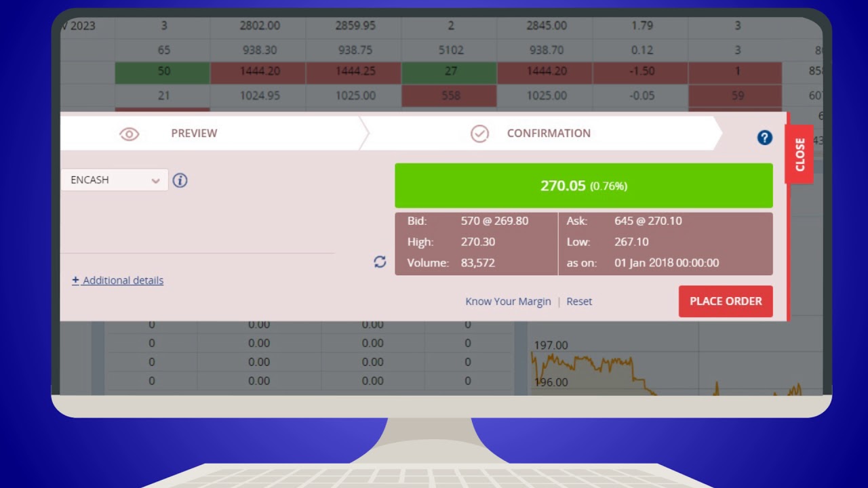The width and height of the screenshot is (868, 488).
Task: Select the Volume value 83,572
Action: tap(478, 263)
